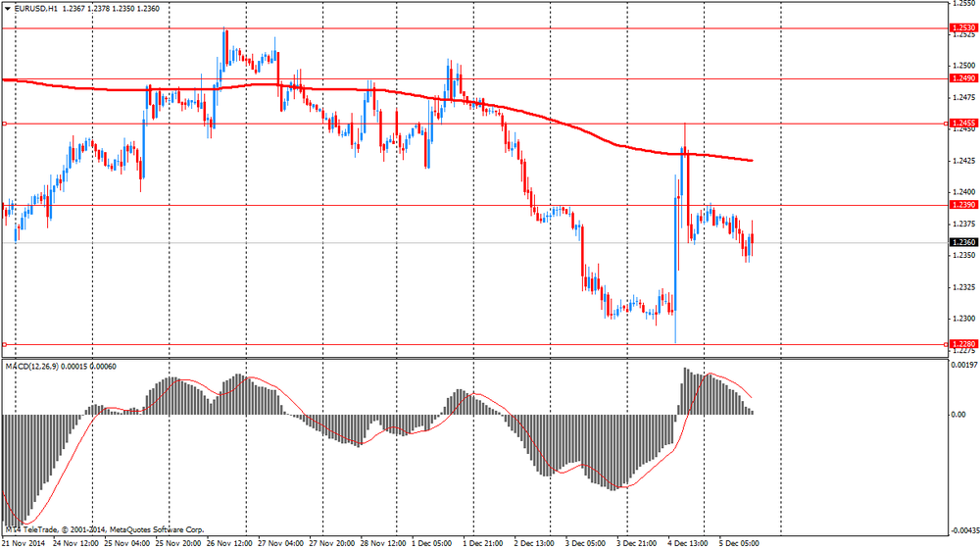Click the 1 Dec 21:00 time label

pos(483,543)
